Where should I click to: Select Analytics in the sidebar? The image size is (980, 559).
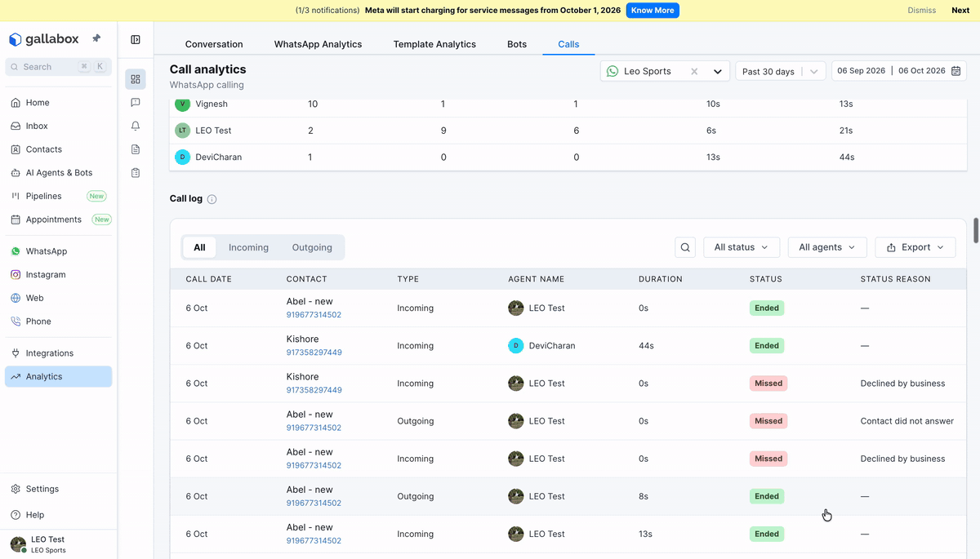58,376
